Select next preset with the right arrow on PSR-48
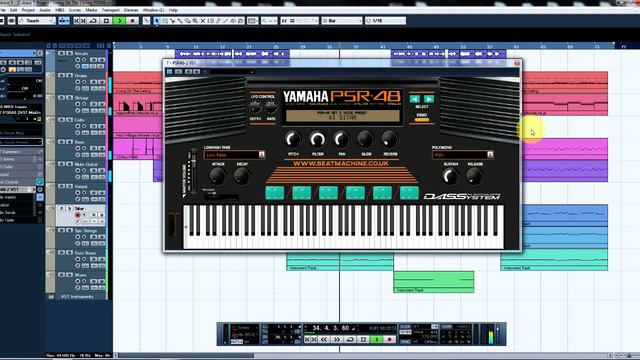This screenshot has width=640, height=360. [x=429, y=99]
